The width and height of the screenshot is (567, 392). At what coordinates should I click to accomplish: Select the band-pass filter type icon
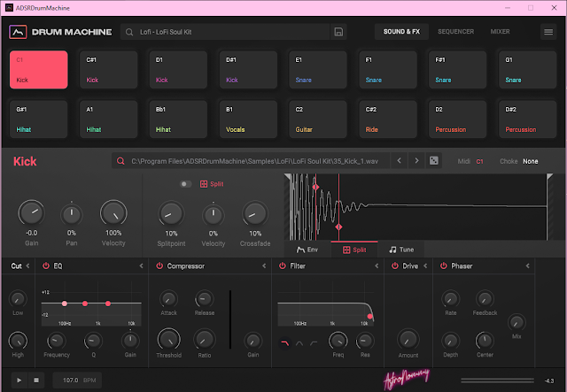point(299,343)
